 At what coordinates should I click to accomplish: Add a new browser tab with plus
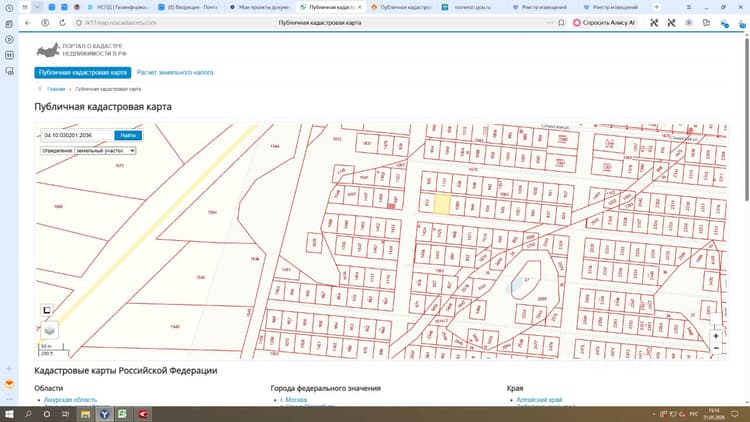coord(656,7)
